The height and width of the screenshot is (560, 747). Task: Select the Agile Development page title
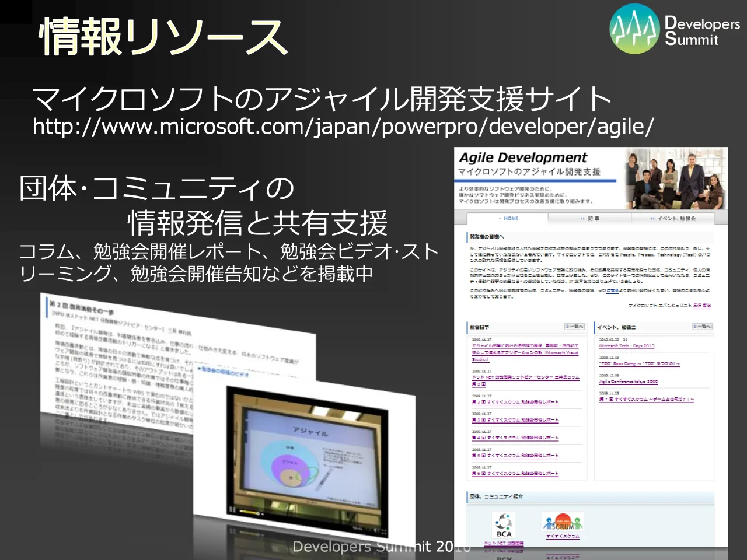[x=522, y=157]
